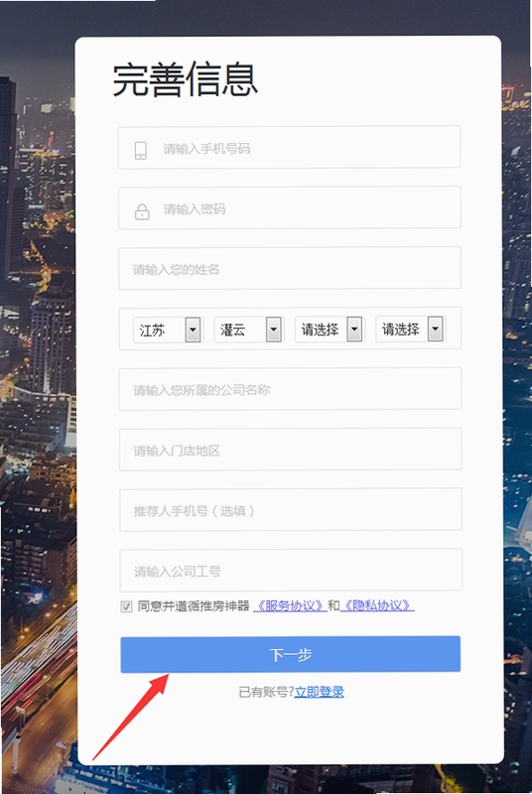Image resolution: width=532 pixels, height=794 pixels.
Task: Open the 江苏 province dropdown
Action: 167,330
